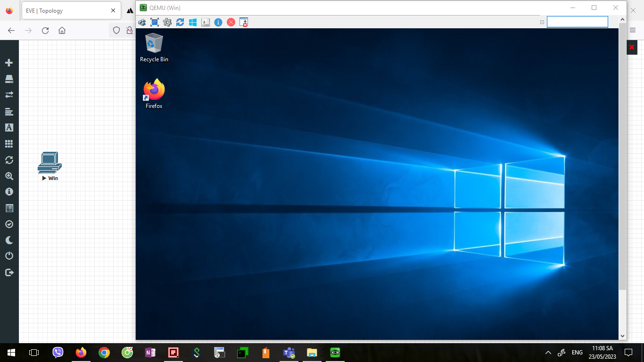Open More actions grid icon in EVE sidebar
This screenshot has width=644, height=362.
pyautogui.click(x=9, y=144)
